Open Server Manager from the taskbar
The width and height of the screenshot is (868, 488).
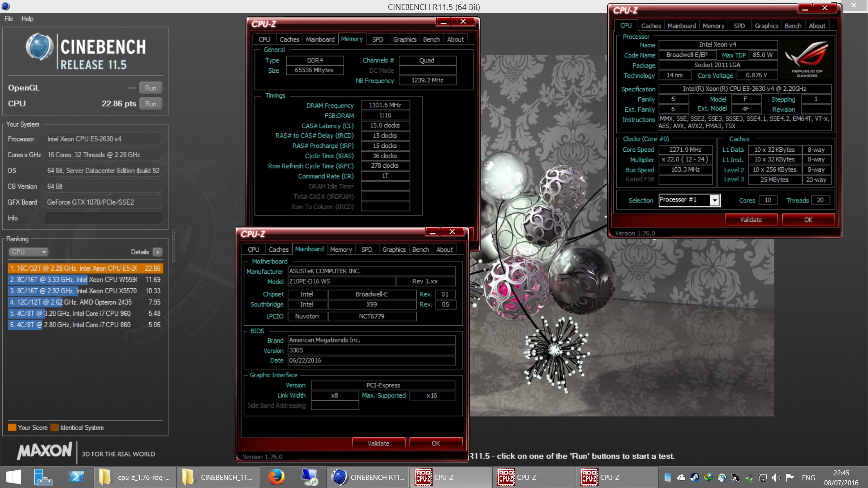coord(43,477)
